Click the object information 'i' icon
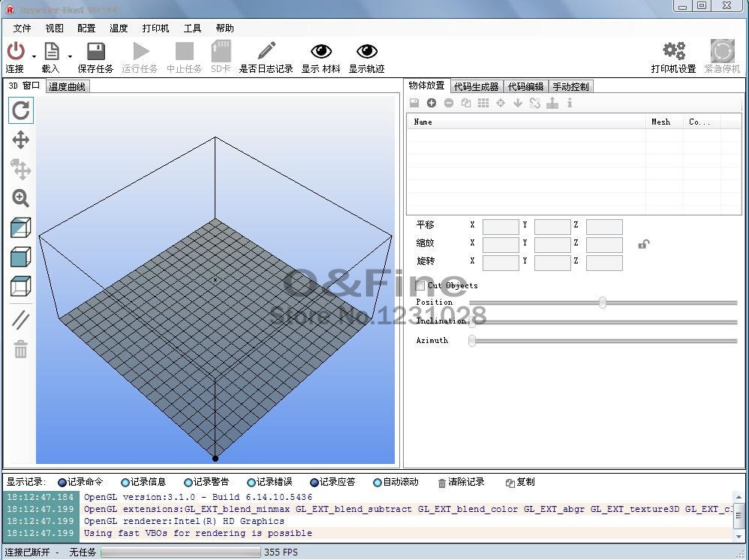 [570, 104]
